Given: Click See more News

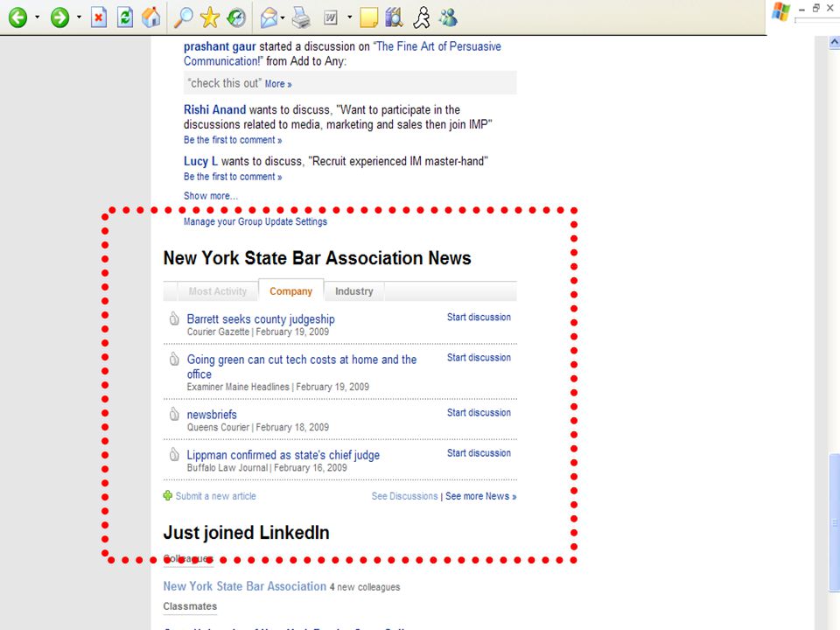Looking at the screenshot, I should (480, 496).
